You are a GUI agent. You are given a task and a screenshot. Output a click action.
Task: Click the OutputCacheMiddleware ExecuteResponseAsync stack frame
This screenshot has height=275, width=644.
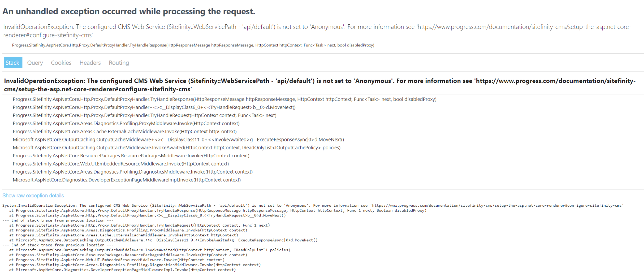(178, 139)
